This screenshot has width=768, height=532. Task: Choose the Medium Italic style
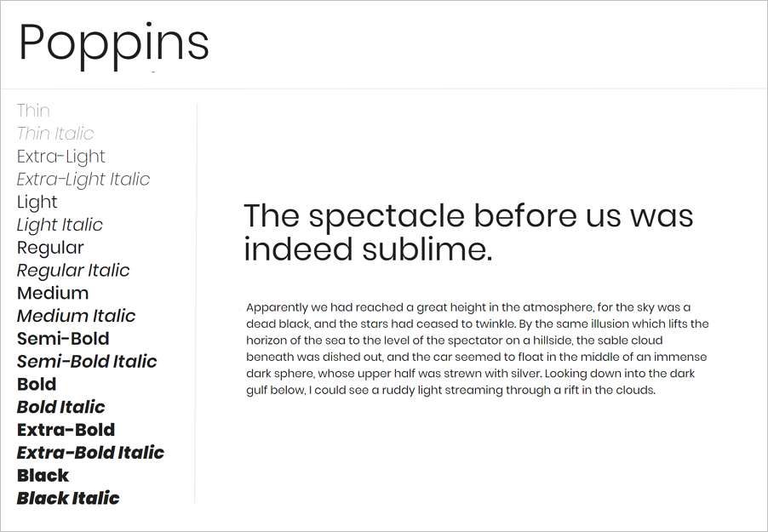pos(76,316)
